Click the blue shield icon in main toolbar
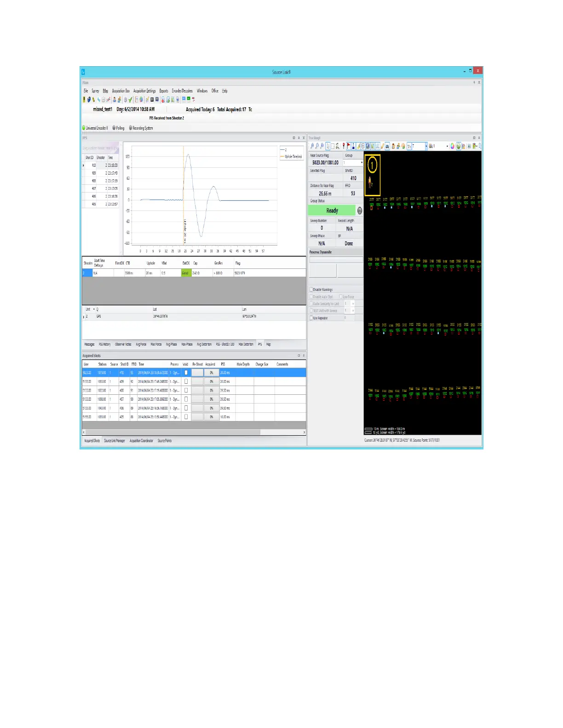563x728 pixels. pos(89,99)
